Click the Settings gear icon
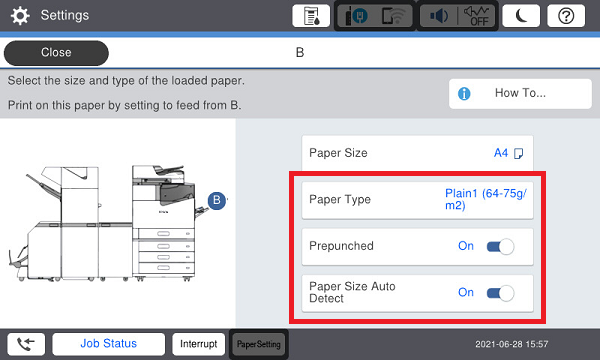This screenshot has height=360, width=600. pyautogui.click(x=20, y=16)
